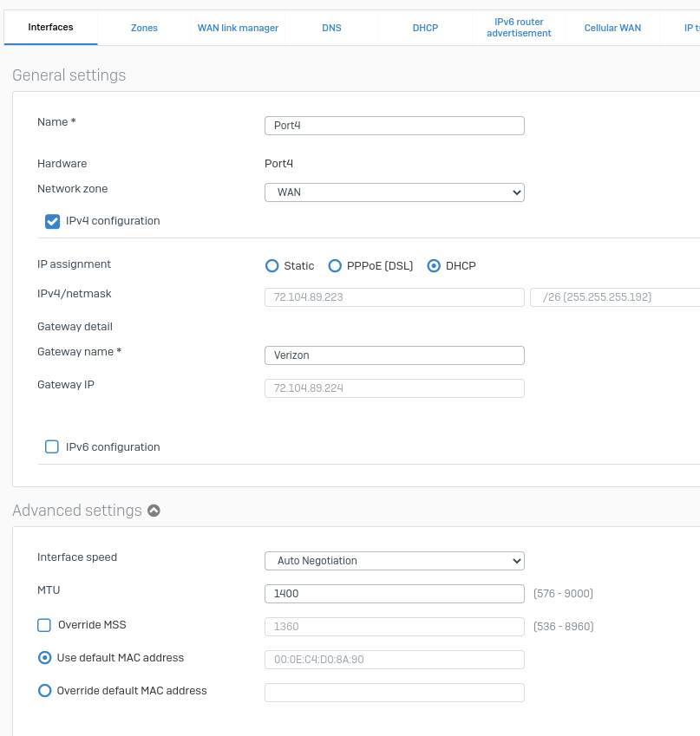Click the Gateway IP field 72.104.89.224
The height and width of the screenshot is (736, 700).
(x=395, y=388)
